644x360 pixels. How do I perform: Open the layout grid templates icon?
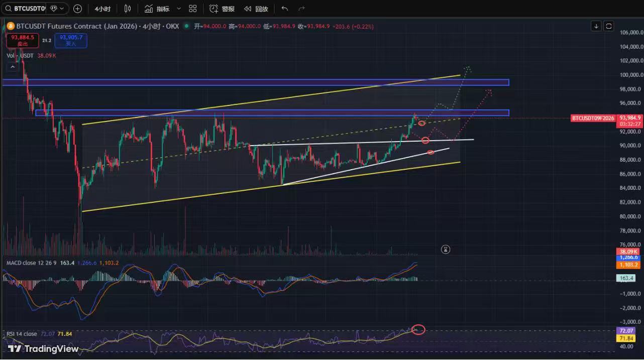[193, 9]
